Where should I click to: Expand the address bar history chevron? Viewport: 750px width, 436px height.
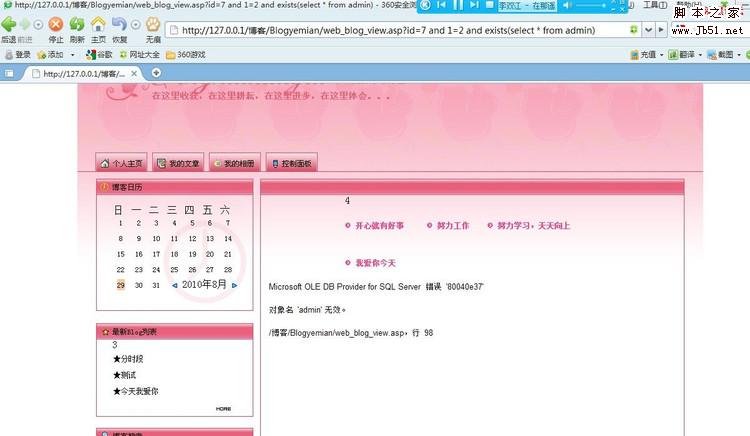[x=648, y=30]
